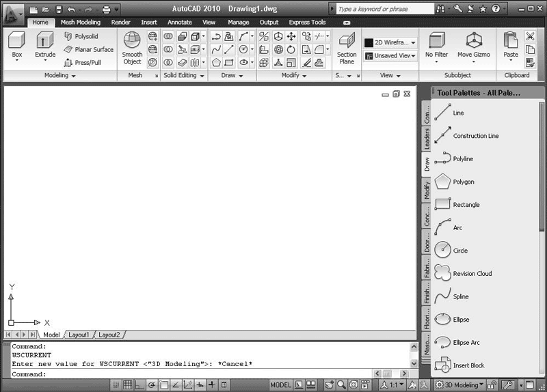Toggle Quick Properties in status bar
This screenshot has width=547, height=392.
pyautogui.click(x=224, y=384)
